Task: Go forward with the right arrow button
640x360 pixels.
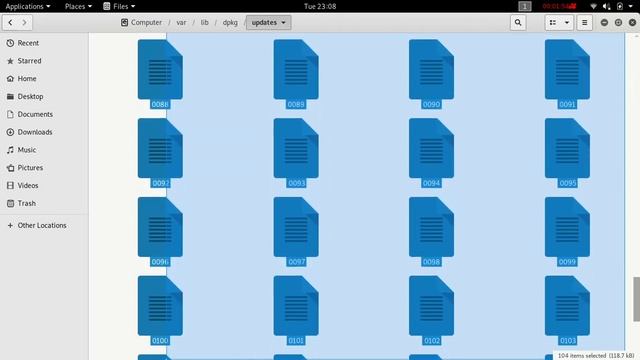Action: pyautogui.click(x=24, y=22)
